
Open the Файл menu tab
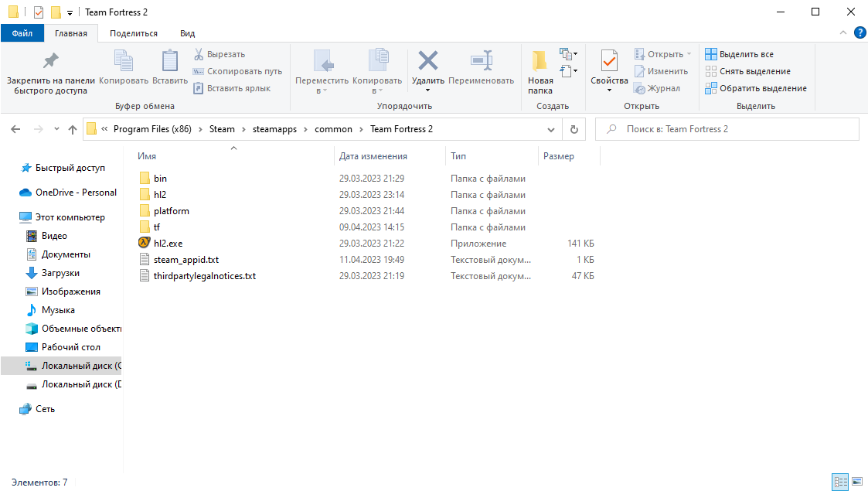[x=22, y=33]
